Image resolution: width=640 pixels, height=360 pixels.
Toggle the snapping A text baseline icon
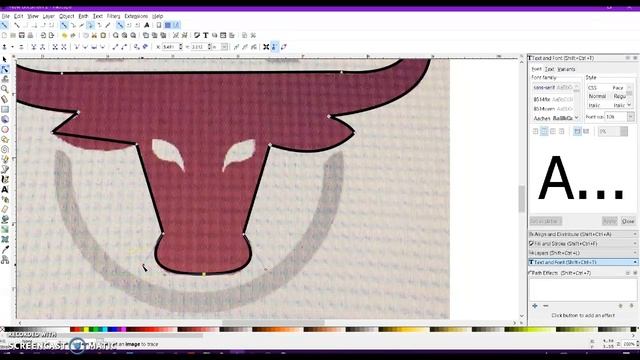click(147, 25)
